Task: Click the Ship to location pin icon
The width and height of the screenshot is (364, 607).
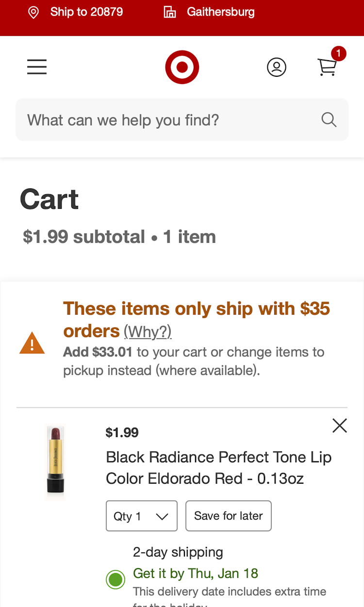Action: point(33,12)
